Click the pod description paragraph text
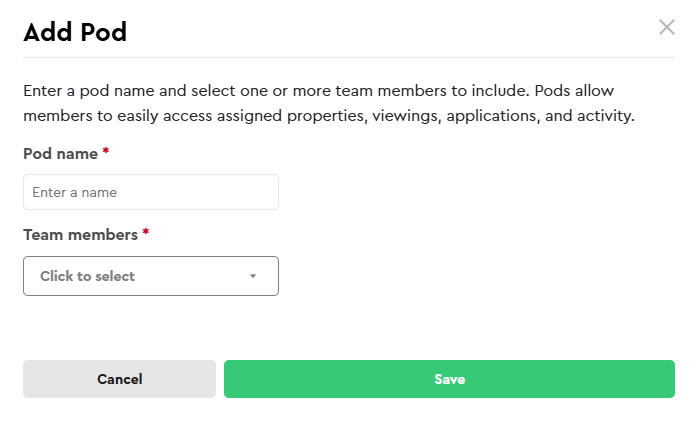The width and height of the screenshot is (697, 440). [x=329, y=103]
